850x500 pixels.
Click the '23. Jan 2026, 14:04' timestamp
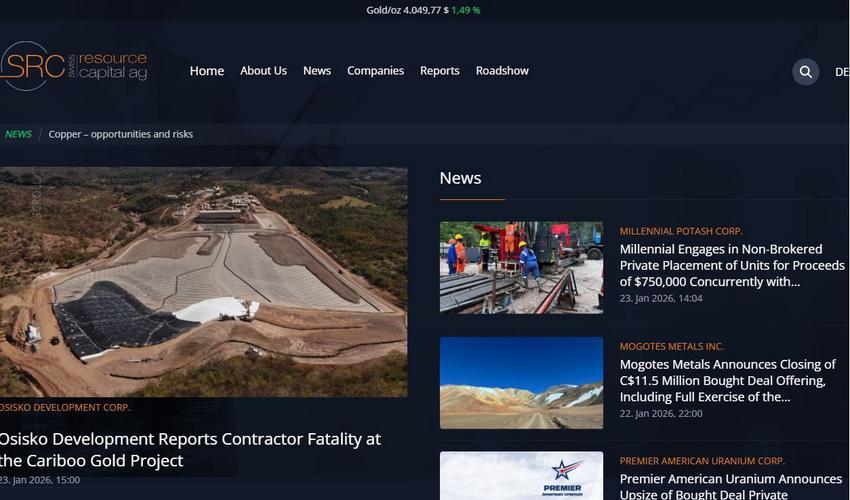(x=661, y=298)
